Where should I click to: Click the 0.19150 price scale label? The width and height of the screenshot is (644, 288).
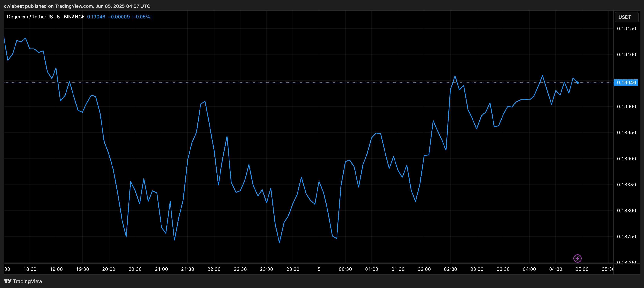click(626, 29)
